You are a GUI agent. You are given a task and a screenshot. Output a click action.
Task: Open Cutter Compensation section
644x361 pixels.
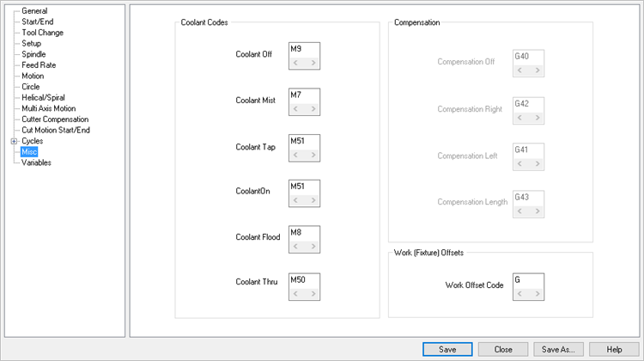(55, 119)
